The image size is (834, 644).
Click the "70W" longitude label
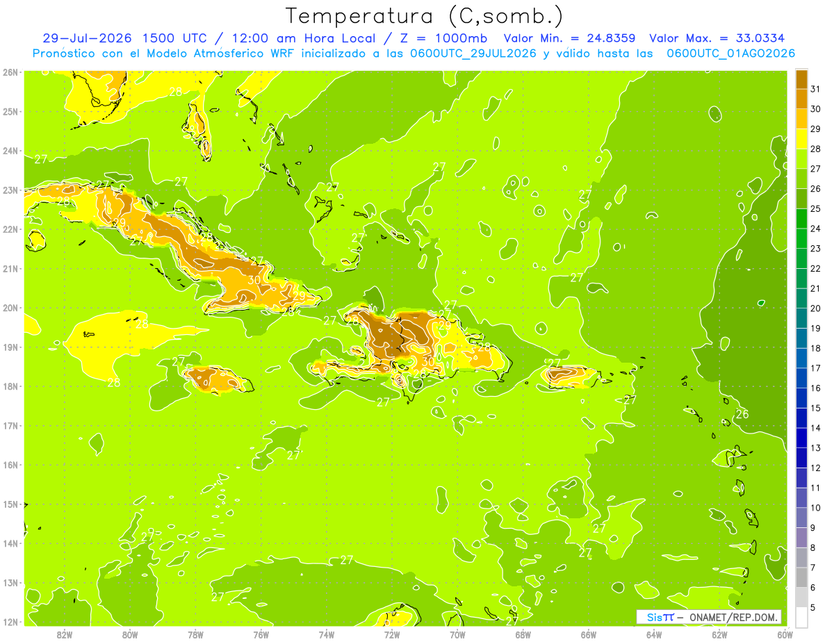(457, 634)
